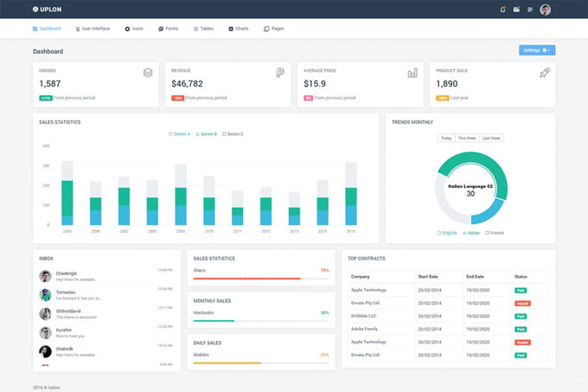Click the Start Date column header
This screenshot has width=588, height=392.
pos(428,276)
